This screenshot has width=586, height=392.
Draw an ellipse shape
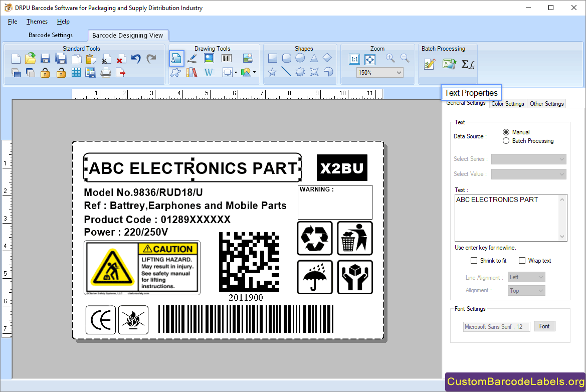coord(300,58)
